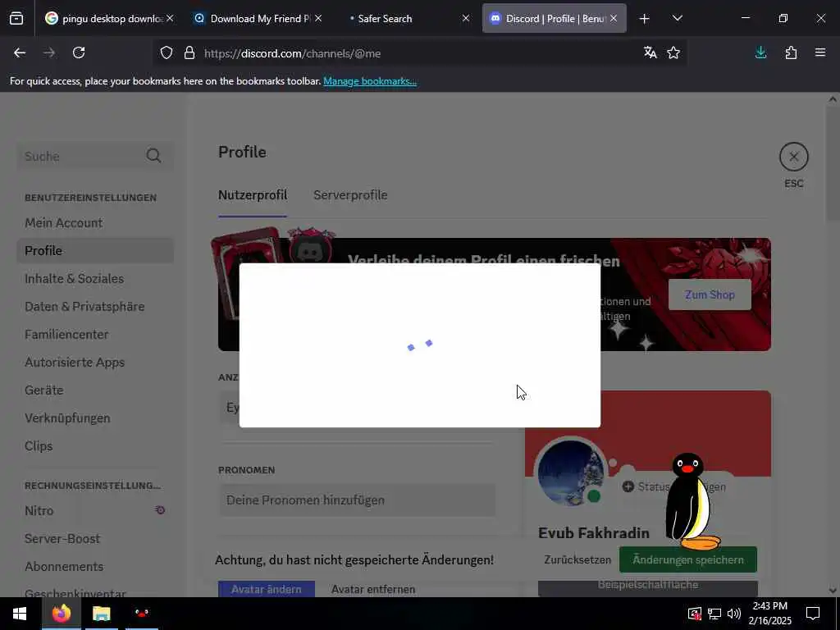Close the pingu desktop download tab
840x630 pixels.
(x=170, y=18)
